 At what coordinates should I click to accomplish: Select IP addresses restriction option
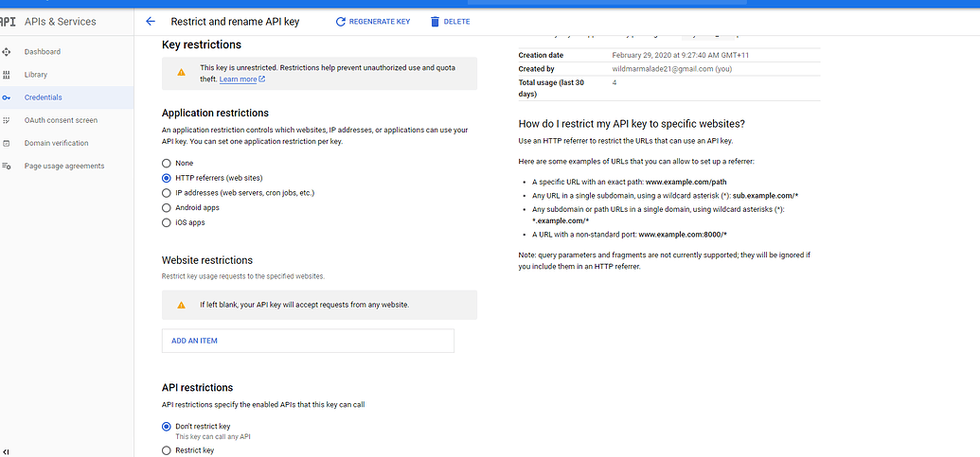pos(167,193)
